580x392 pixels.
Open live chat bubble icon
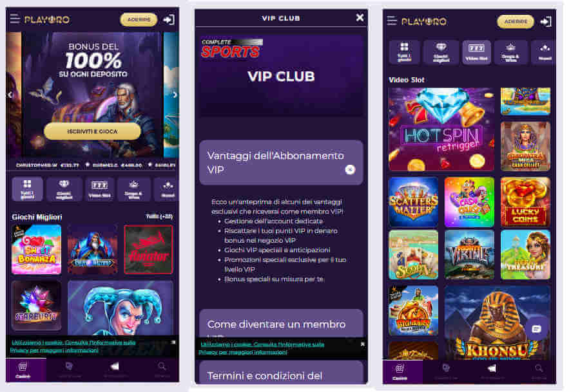click(x=536, y=329)
